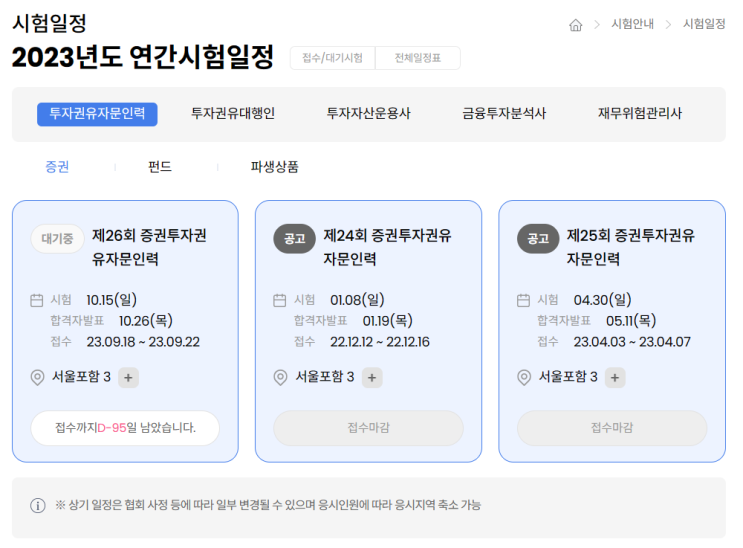This screenshot has height=548, width=743.
Task: Click location pin icon on 제25회 card
Action: pyautogui.click(x=524, y=378)
